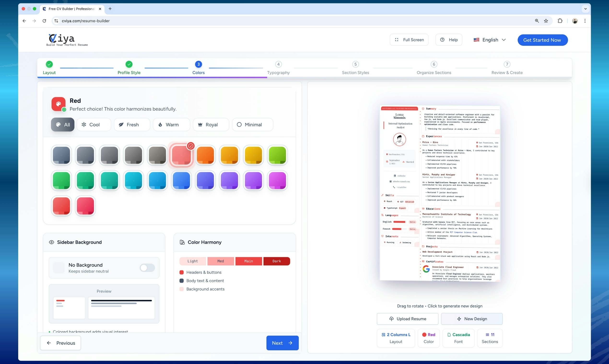Toggle the No Background switch
Screen dimensions: 609x364
147,267
